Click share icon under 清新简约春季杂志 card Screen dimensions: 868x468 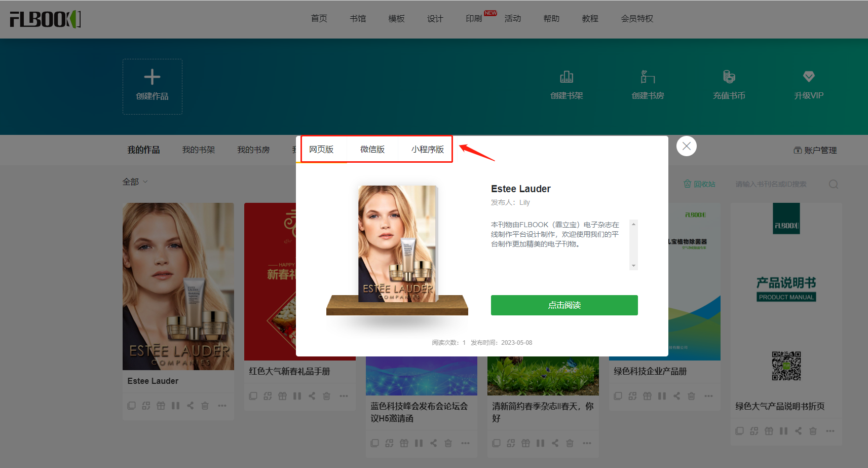click(x=555, y=443)
